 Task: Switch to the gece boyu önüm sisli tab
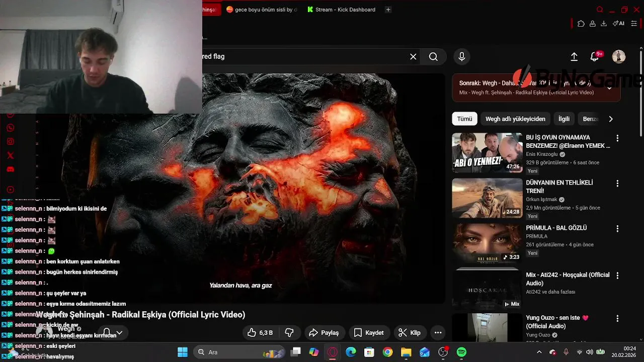(x=262, y=10)
